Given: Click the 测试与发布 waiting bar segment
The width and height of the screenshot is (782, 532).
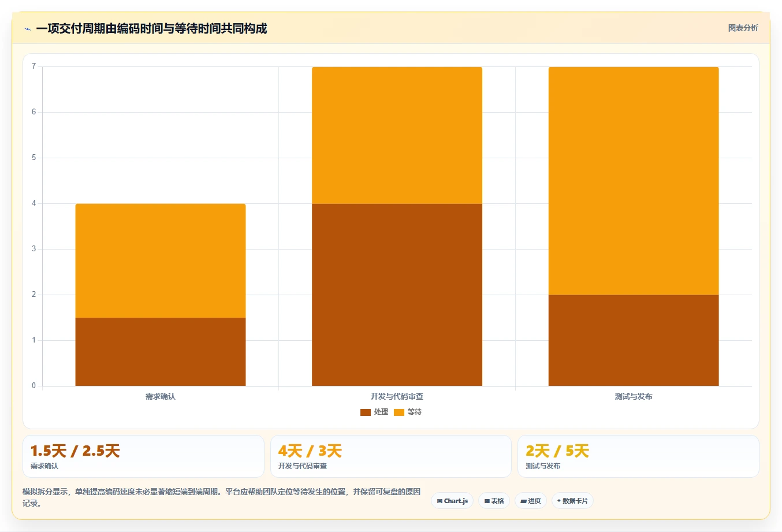Looking at the screenshot, I should click(634, 181).
